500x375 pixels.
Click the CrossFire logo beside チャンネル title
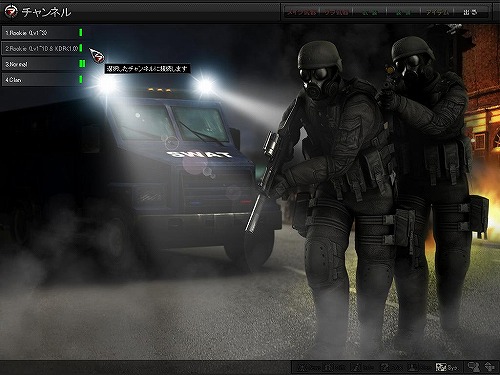click(11, 12)
